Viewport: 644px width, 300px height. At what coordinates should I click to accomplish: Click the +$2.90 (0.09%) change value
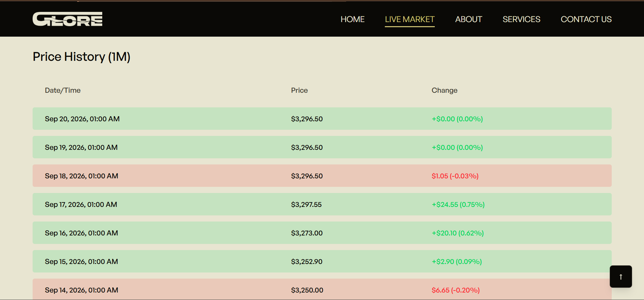457,262
